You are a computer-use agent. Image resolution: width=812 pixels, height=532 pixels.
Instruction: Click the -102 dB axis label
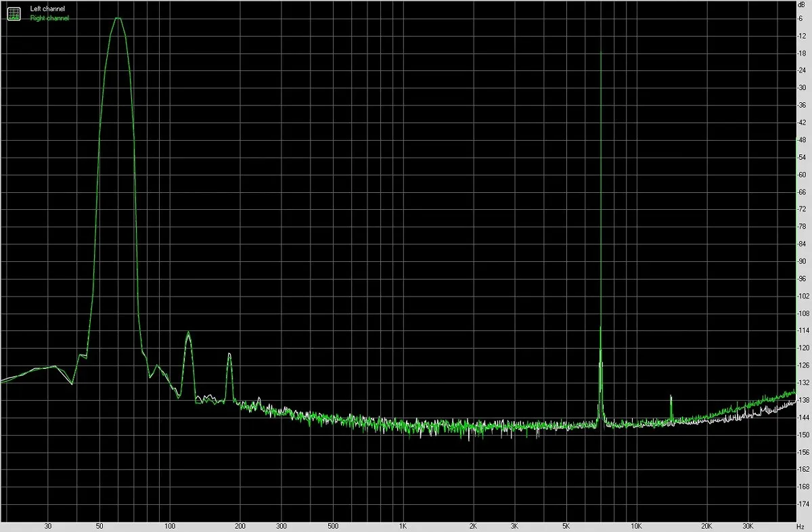tap(802, 296)
